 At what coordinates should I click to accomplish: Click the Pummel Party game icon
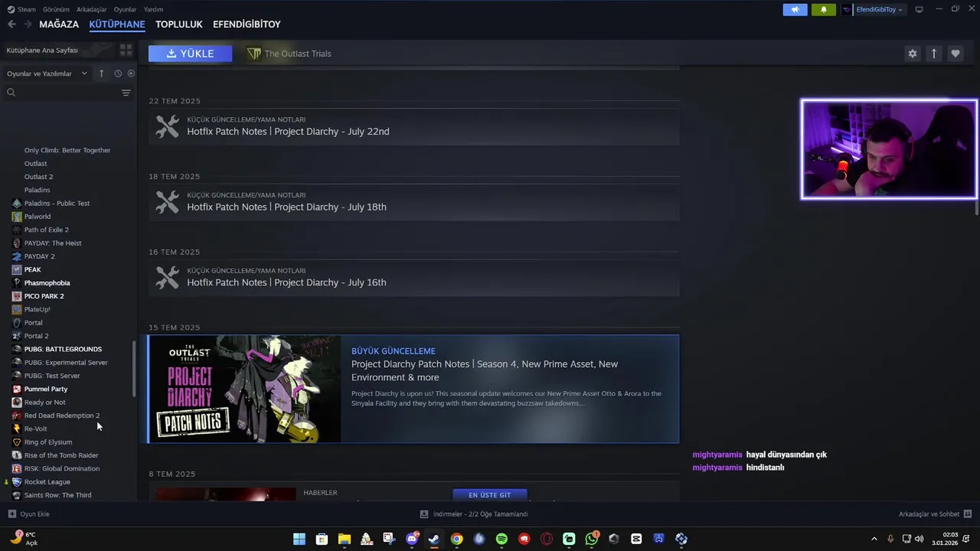click(17, 389)
